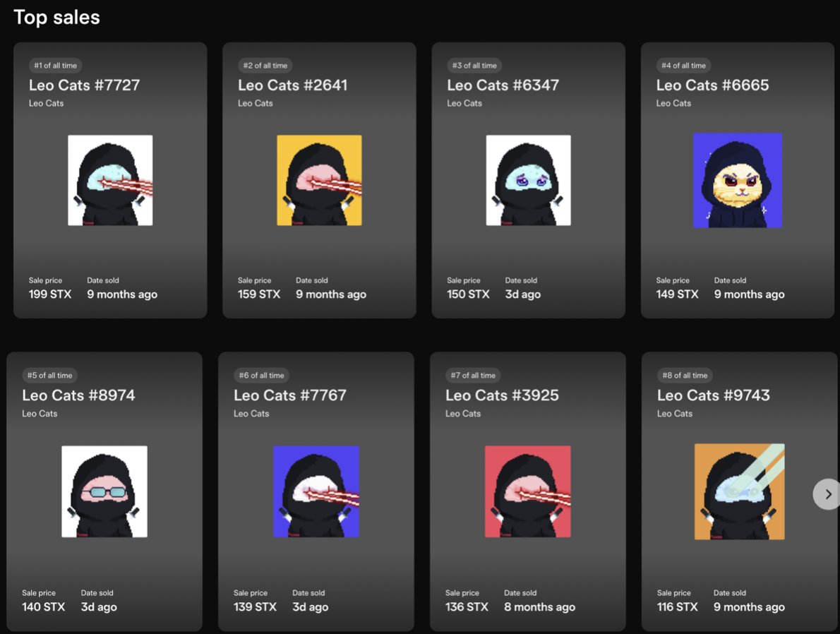
Task: Click the '8 months ago' date sold
Action: [539, 607]
